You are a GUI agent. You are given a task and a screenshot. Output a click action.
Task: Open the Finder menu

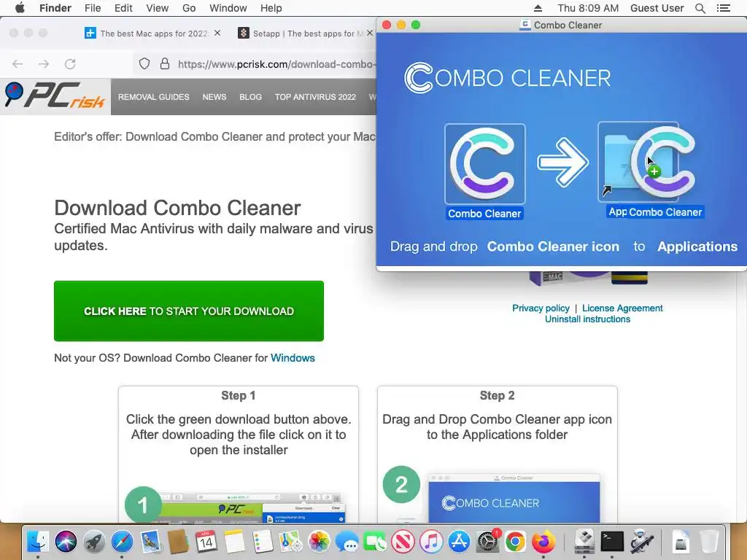55,8
